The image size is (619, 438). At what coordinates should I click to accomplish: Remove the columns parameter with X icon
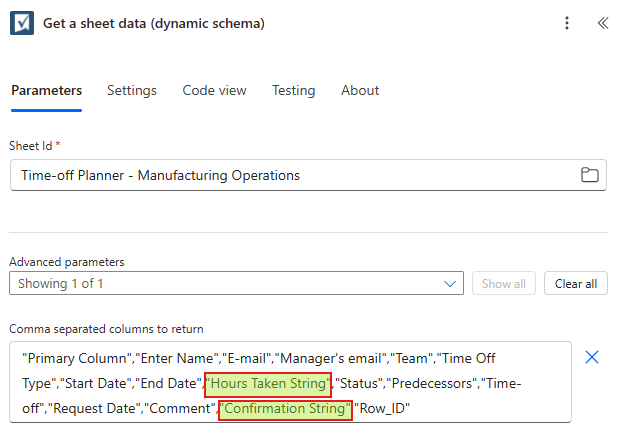(x=592, y=358)
